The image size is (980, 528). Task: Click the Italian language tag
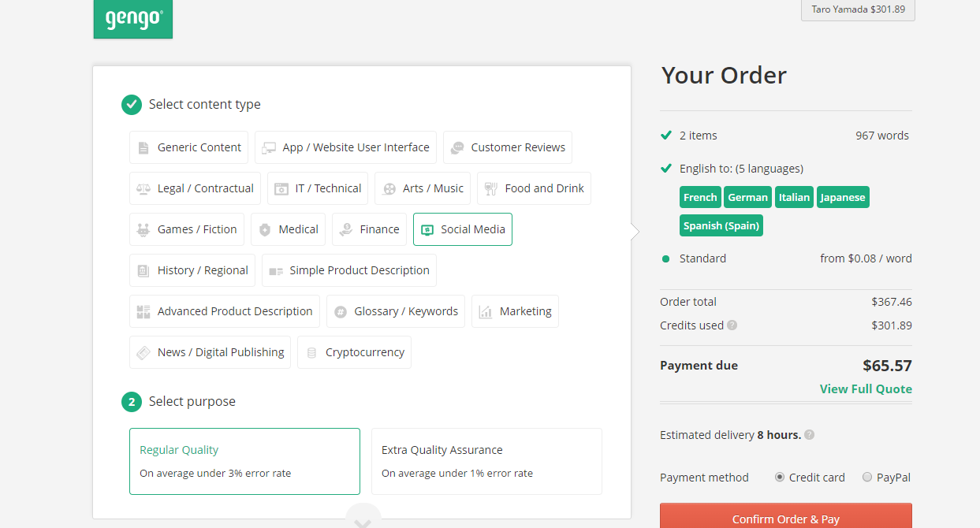(x=795, y=198)
